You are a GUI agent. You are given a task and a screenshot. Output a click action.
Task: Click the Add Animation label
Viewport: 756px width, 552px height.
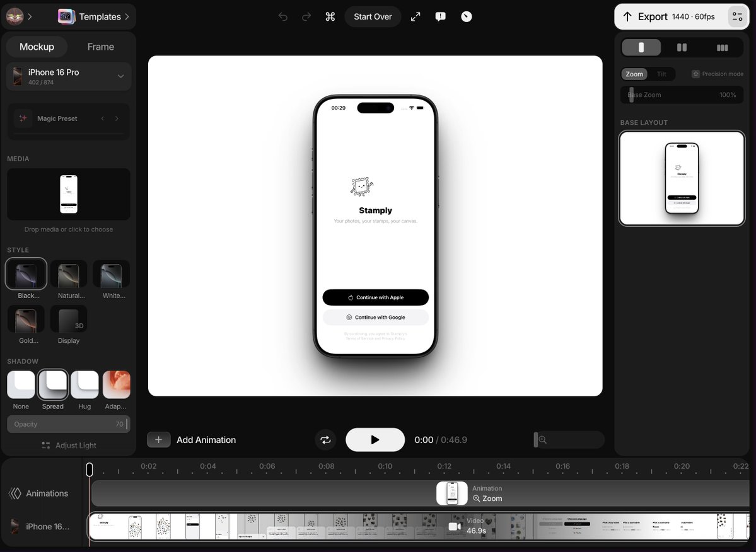pos(206,440)
